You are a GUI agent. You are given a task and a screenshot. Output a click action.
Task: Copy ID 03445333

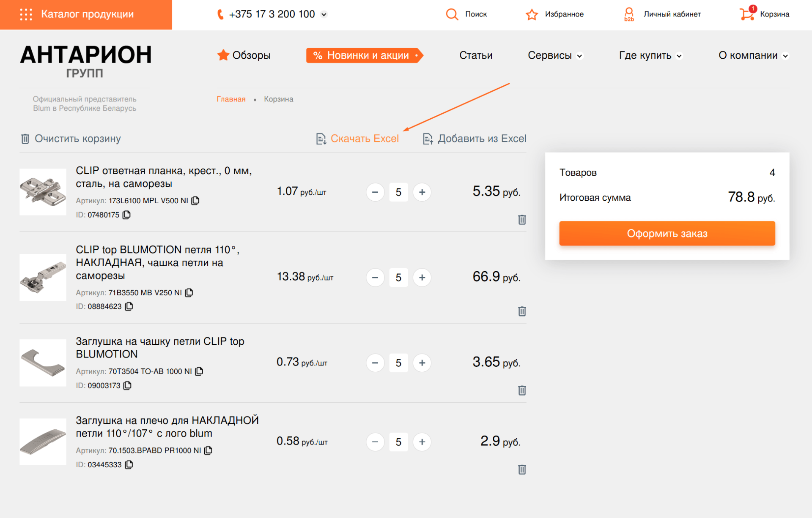click(129, 465)
